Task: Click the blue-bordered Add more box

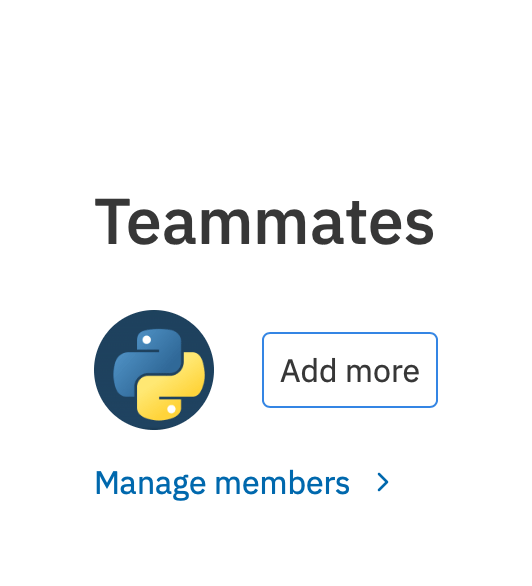Action: tap(350, 370)
